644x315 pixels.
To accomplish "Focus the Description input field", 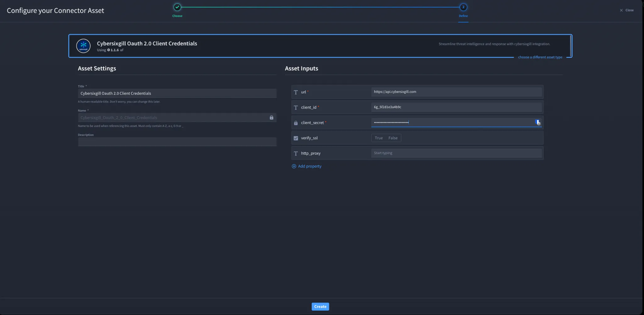I will tap(177, 142).
